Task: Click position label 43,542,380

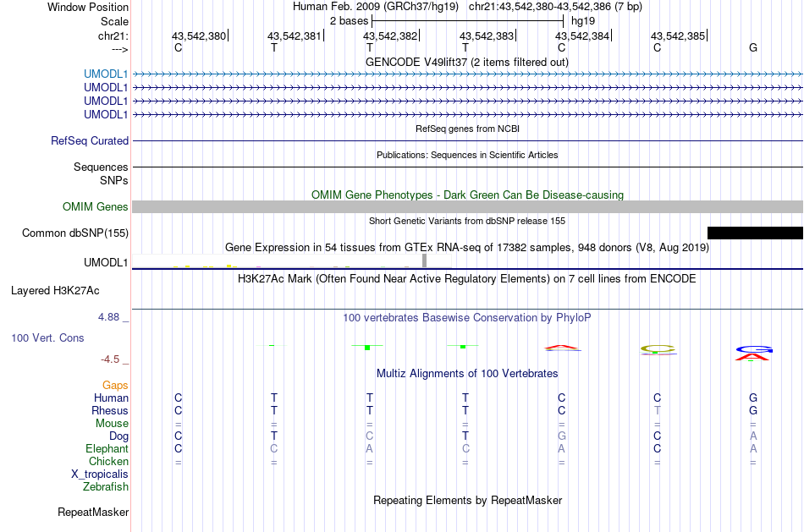Action: pyautogui.click(x=198, y=36)
